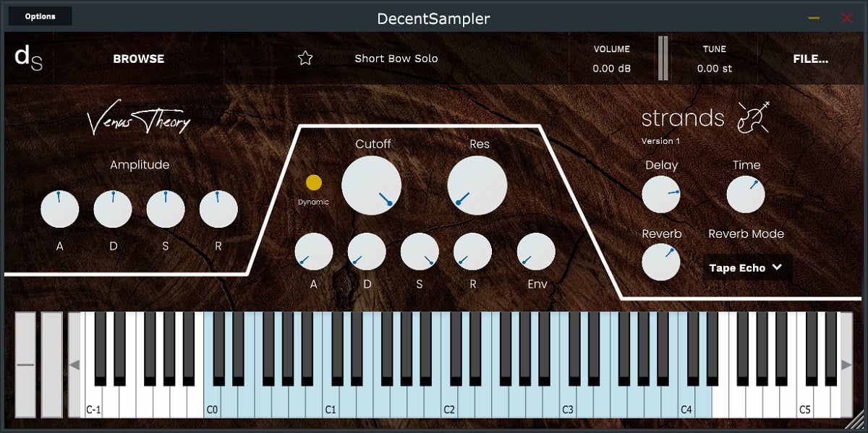
Task: Play the C2 key on the keyboard
Action: tap(449, 401)
